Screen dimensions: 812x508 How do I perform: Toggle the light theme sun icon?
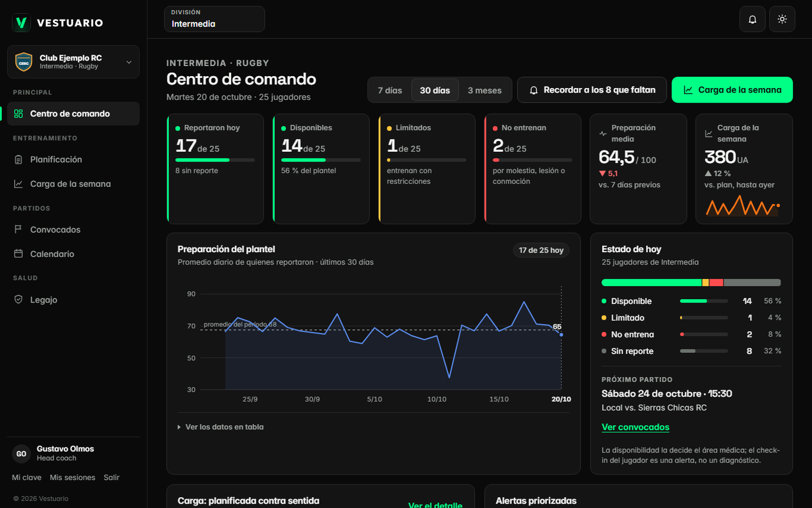click(782, 19)
